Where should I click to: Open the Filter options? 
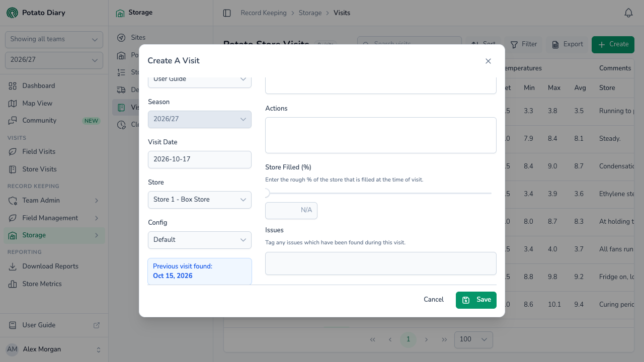(x=524, y=44)
